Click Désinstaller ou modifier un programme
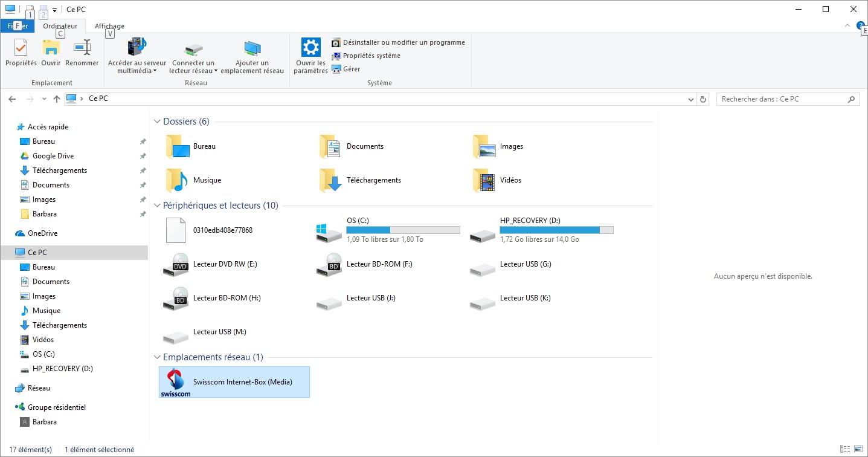Image resolution: width=868 pixels, height=457 pixels. pyautogui.click(x=403, y=42)
